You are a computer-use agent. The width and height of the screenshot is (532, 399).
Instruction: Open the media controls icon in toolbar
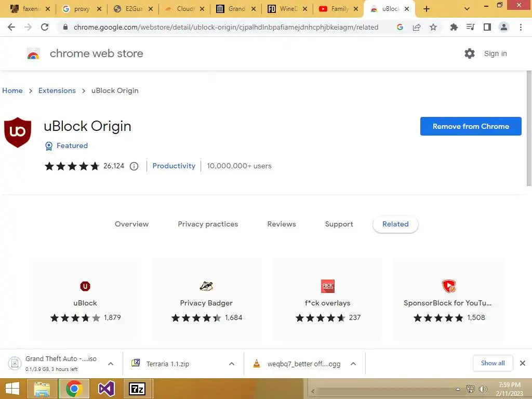[470, 27]
